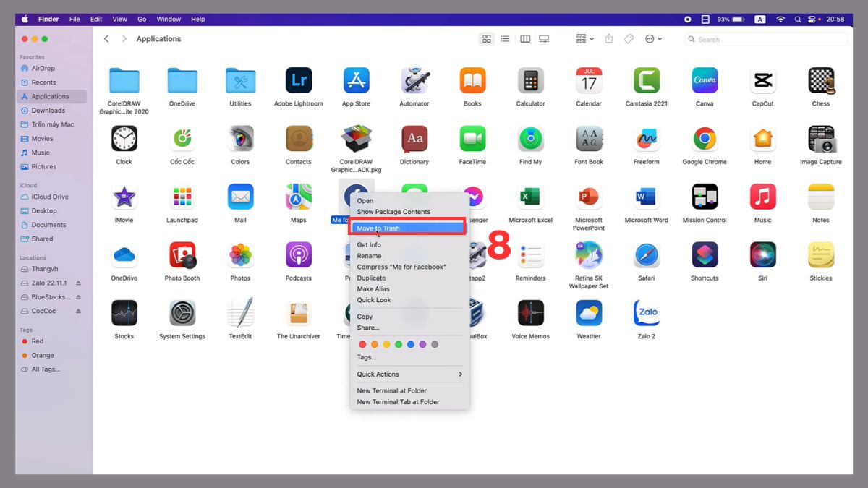Image resolution: width=868 pixels, height=488 pixels.
Task: Select the Books application icon
Action: click(x=472, y=80)
